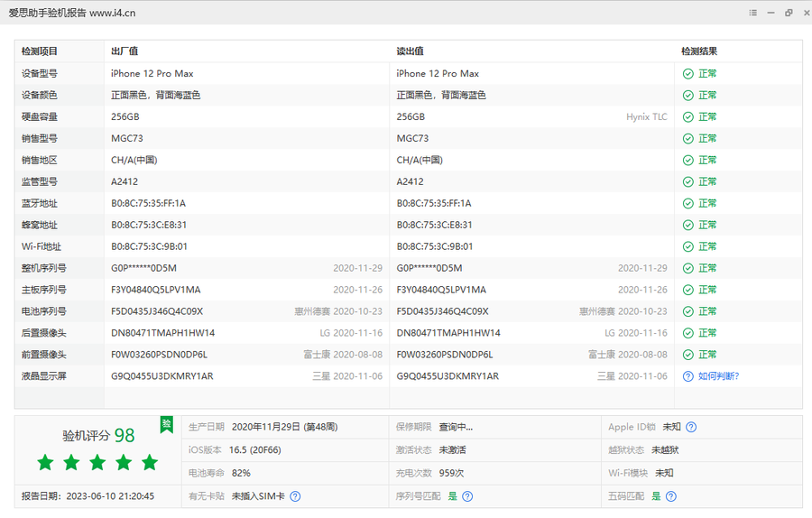Click green check icon for 设备型号 result
The image size is (812, 518).
point(688,74)
